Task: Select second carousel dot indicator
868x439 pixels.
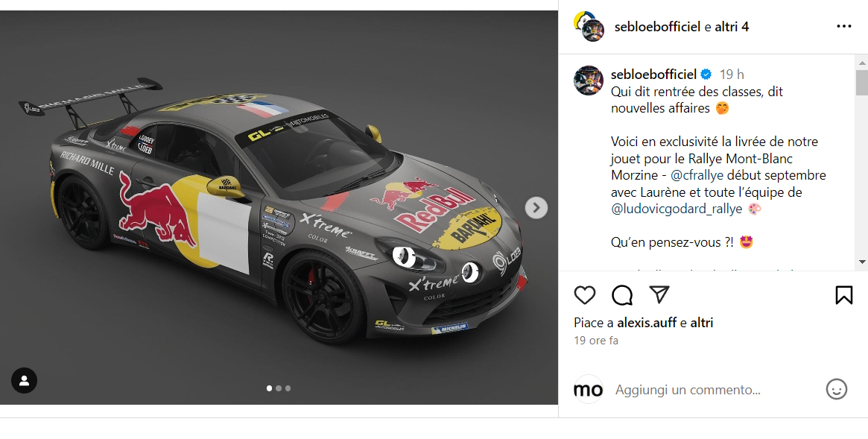Action: pyautogui.click(x=279, y=388)
